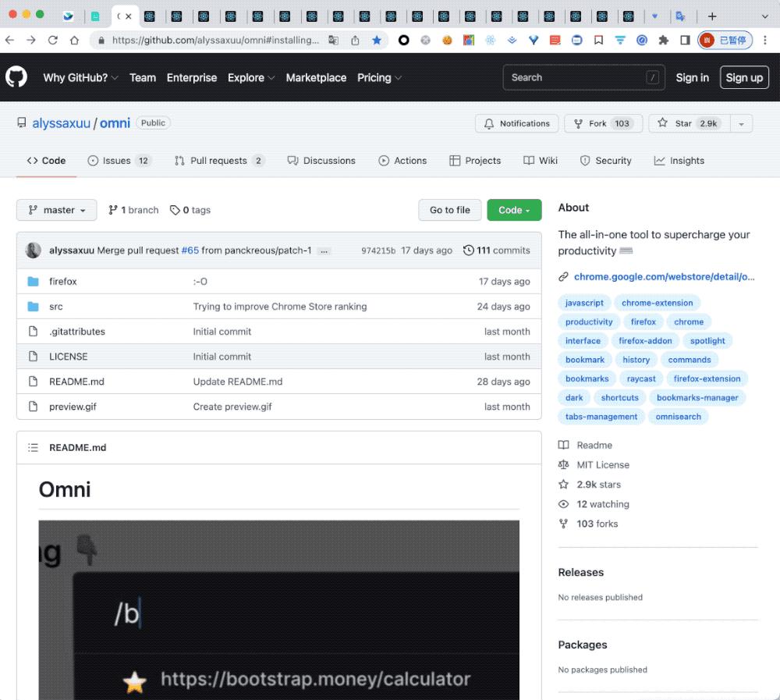780x700 pixels.
Task: Expand the Explore nav menu
Action: [251, 78]
